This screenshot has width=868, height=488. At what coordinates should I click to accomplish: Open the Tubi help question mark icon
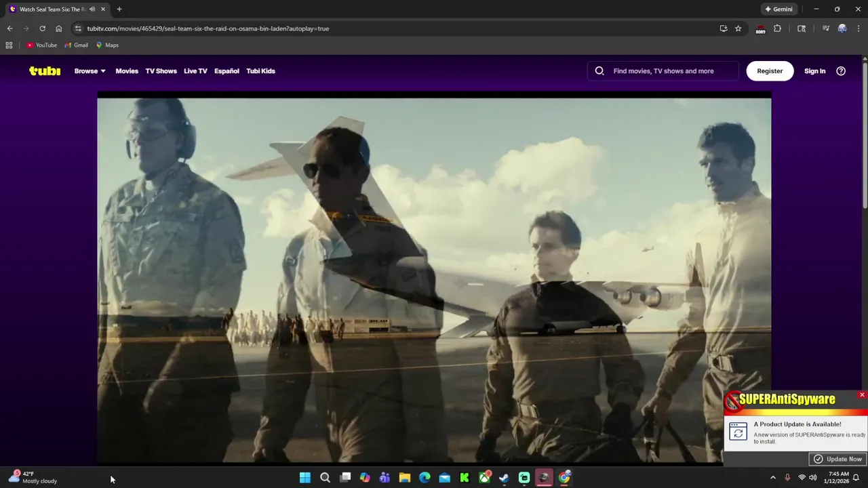pyautogui.click(x=841, y=71)
